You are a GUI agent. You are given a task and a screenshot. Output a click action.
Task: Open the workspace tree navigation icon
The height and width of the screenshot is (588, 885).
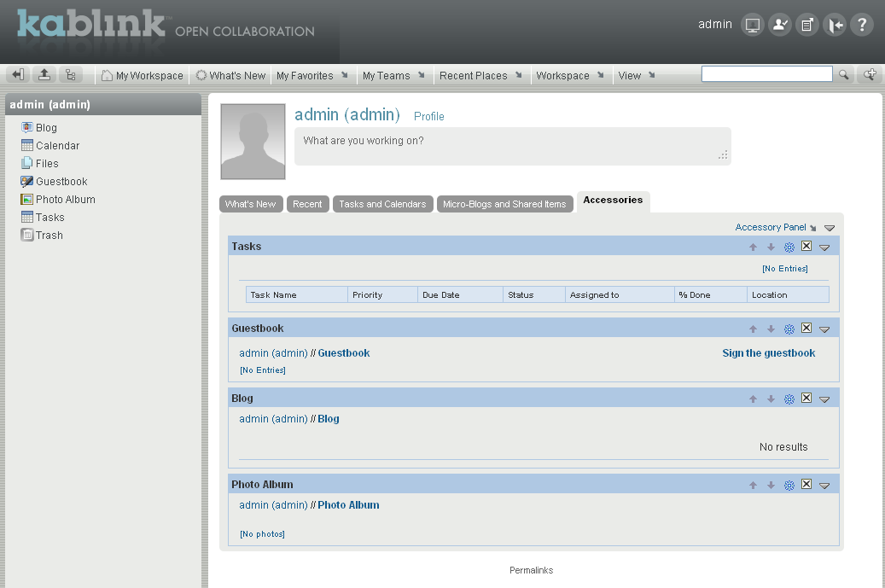[x=72, y=74]
